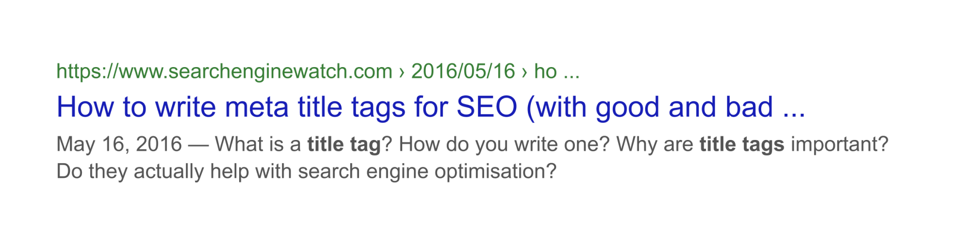The image size is (980, 242).
Task: Open the 'How to write meta title tags' result
Action: [x=430, y=107]
